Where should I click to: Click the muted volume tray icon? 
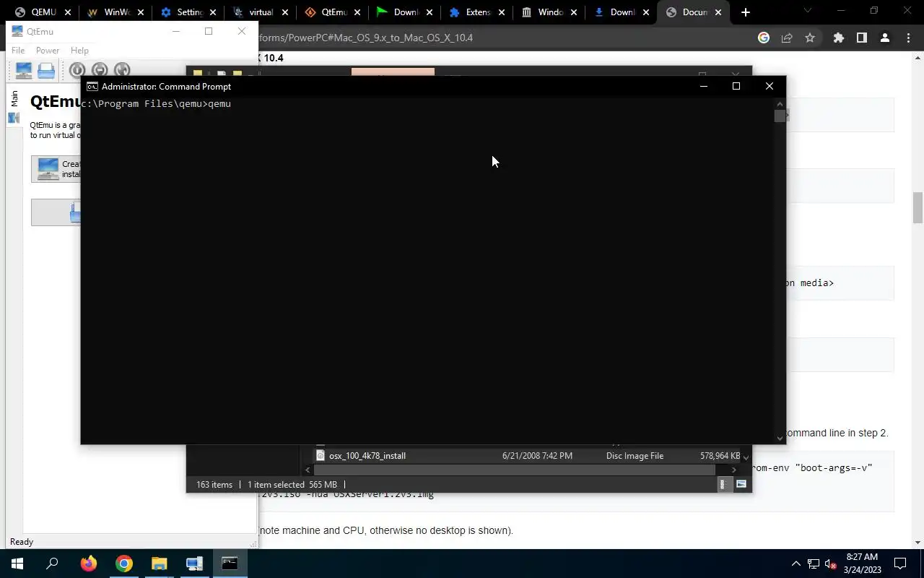pyautogui.click(x=831, y=564)
